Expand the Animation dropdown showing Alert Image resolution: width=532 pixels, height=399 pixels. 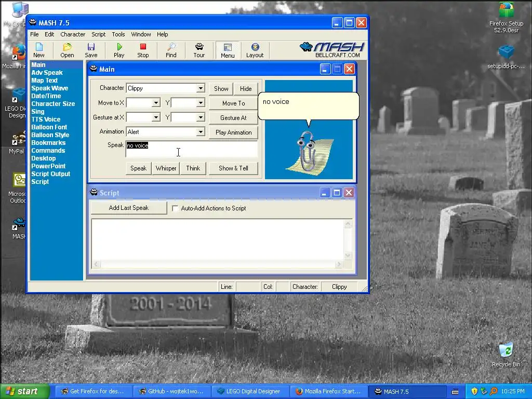pos(201,131)
